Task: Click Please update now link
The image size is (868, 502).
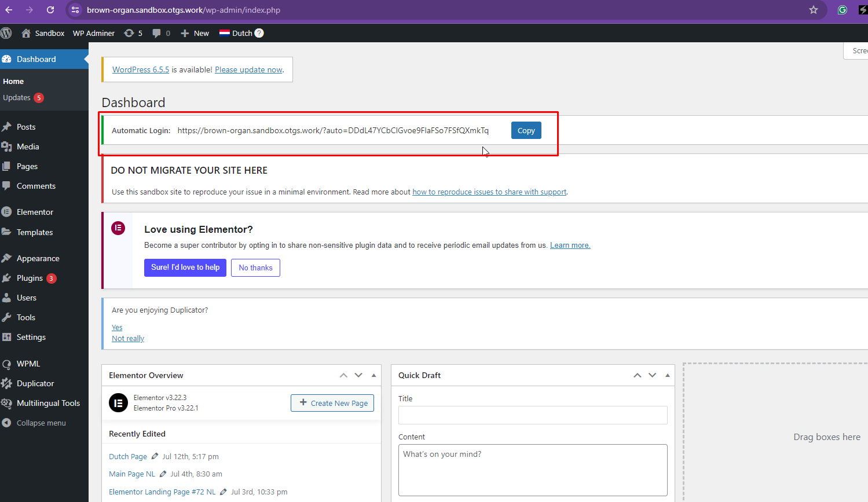Action: (x=248, y=69)
